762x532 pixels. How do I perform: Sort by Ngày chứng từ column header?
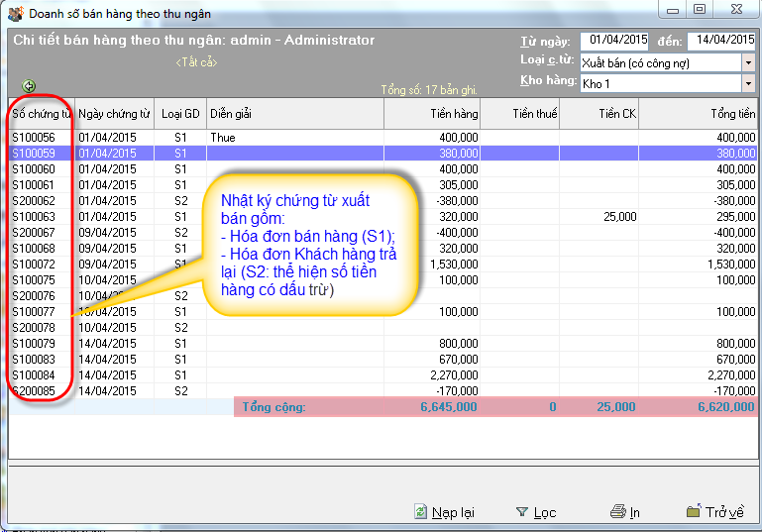click(114, 114)
